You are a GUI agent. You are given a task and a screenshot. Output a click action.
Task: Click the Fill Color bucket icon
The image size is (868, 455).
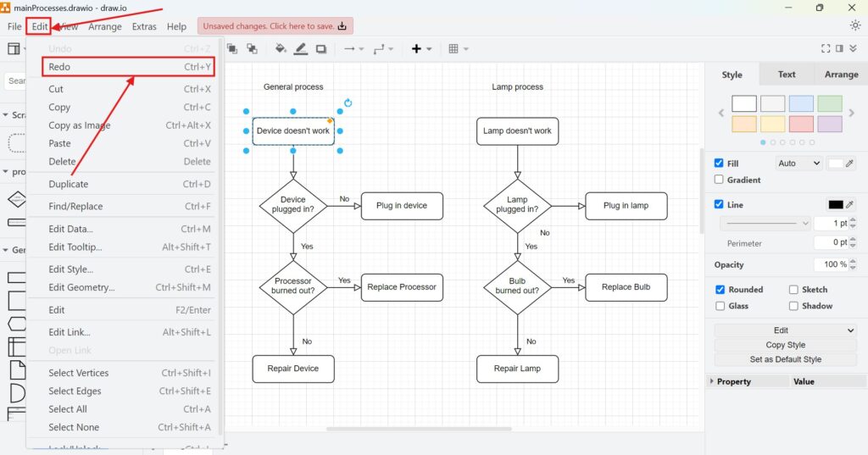pos(281,49)
